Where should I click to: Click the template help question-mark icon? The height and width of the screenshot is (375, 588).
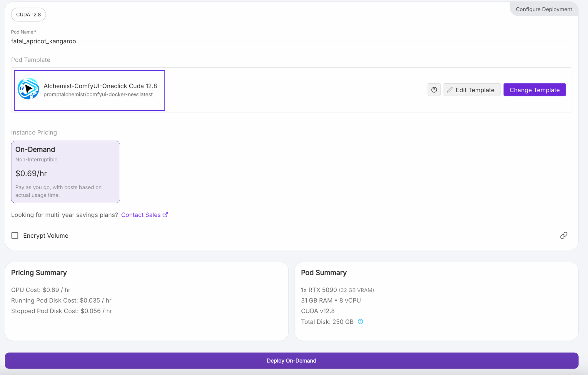coord(434,90)
